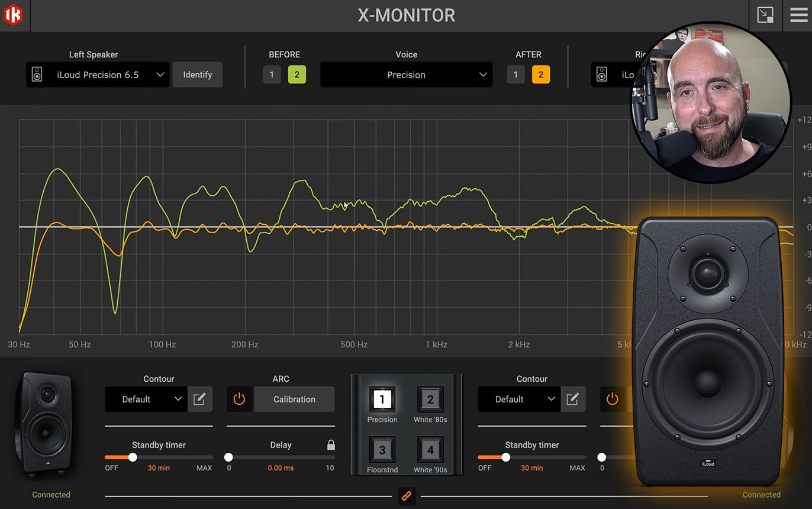
Task: Click the left ARC Calibration button
Action: click(294, 399)
